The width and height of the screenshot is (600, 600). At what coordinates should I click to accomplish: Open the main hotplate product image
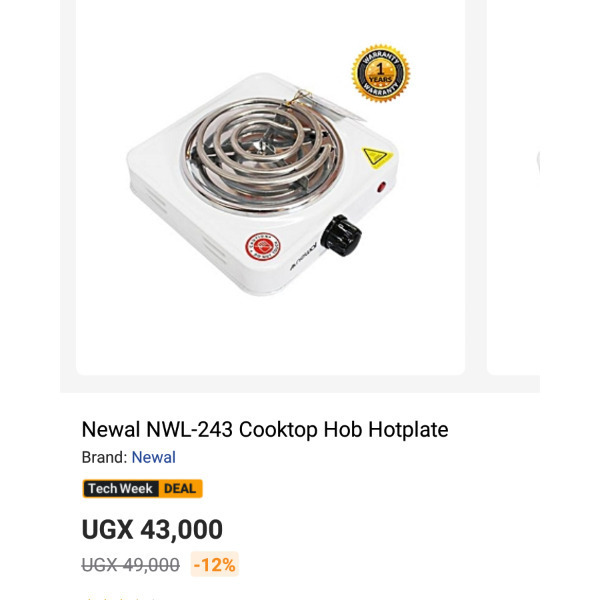270,188
